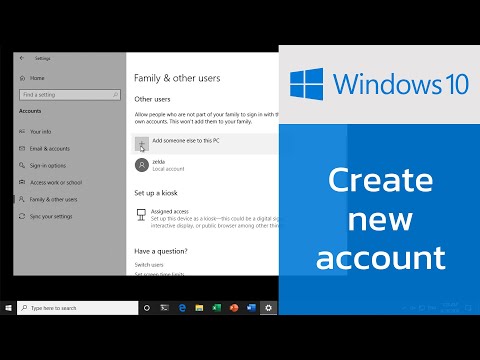Click the Settings gear taskbar icon
Screen dimensions: 480x360
tap(268, 308)
